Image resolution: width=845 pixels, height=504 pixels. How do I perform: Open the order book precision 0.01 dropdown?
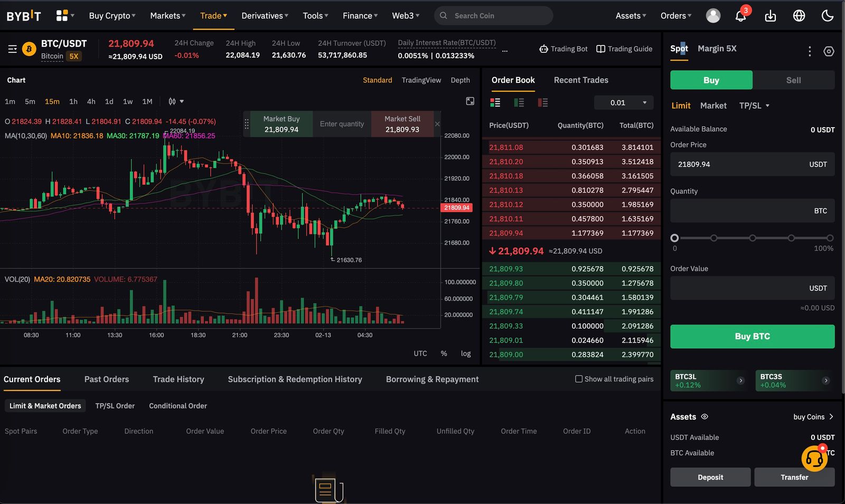click(624, 102)
